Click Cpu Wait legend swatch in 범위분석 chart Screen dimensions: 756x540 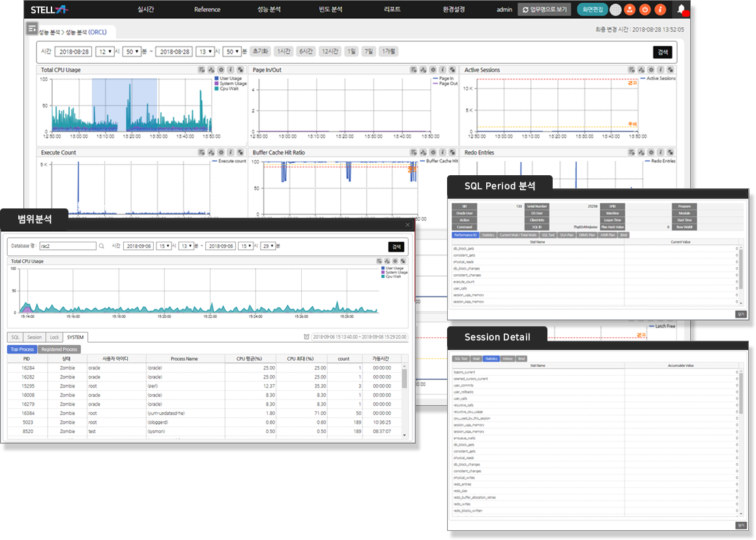point(383,276)
